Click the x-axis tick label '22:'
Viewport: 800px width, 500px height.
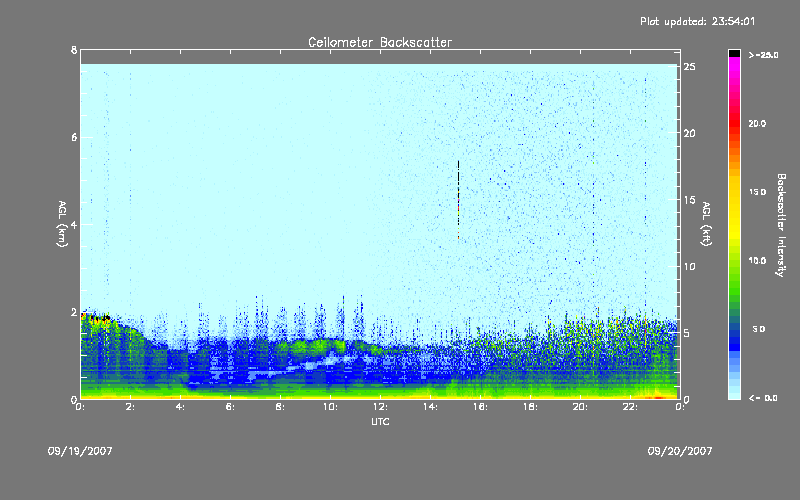point(630,407)
